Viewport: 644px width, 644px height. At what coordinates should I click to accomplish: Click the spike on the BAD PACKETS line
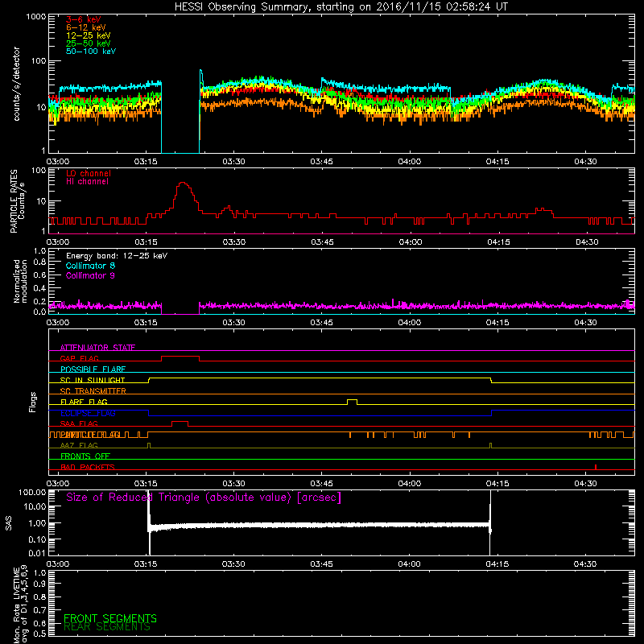pos(596,467)
